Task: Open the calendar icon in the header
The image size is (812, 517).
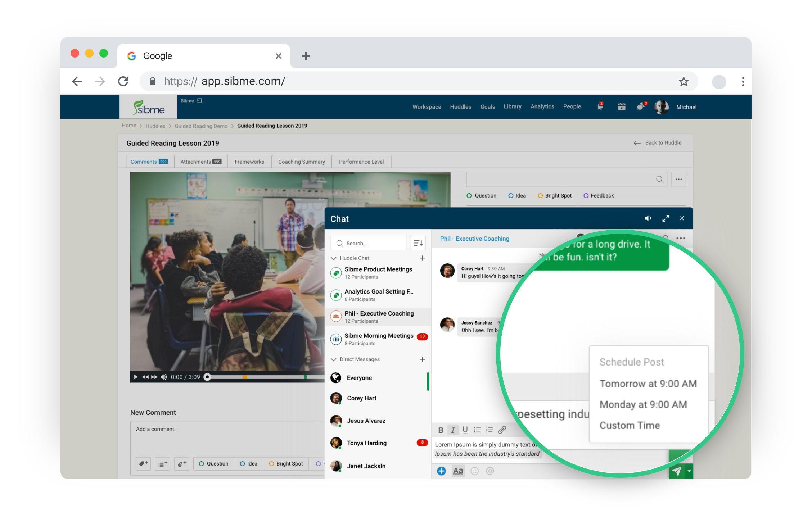Action: coord(622,106)
